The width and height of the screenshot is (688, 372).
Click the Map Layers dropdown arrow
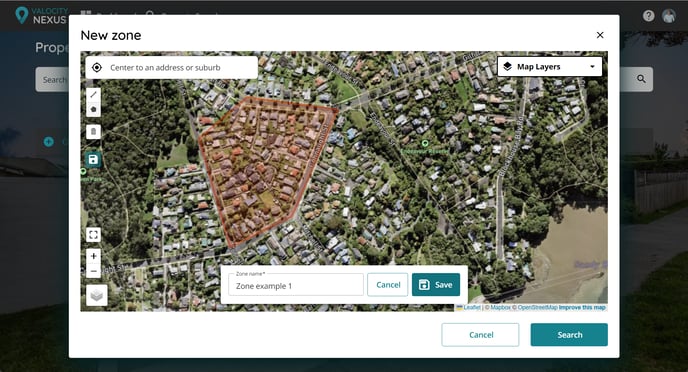[592, 67]
